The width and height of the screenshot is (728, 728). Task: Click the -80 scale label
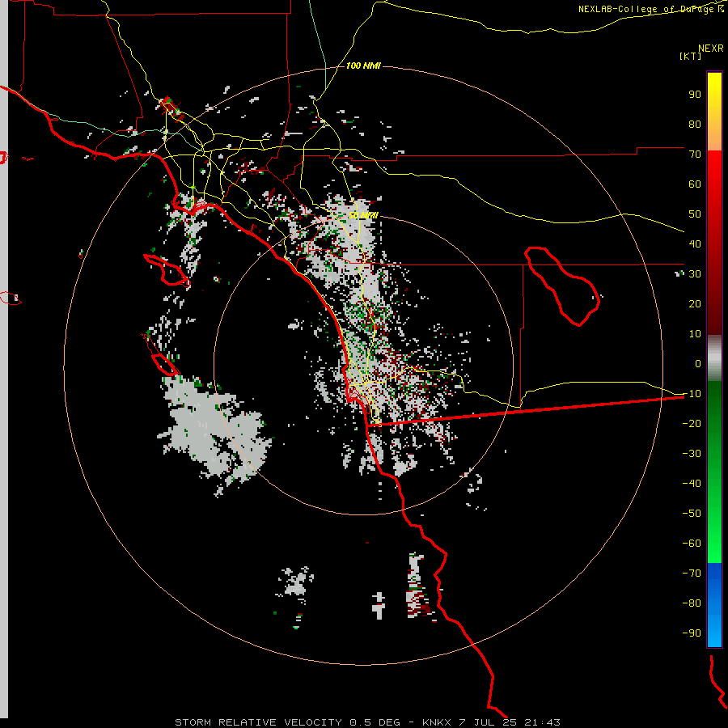692,603
